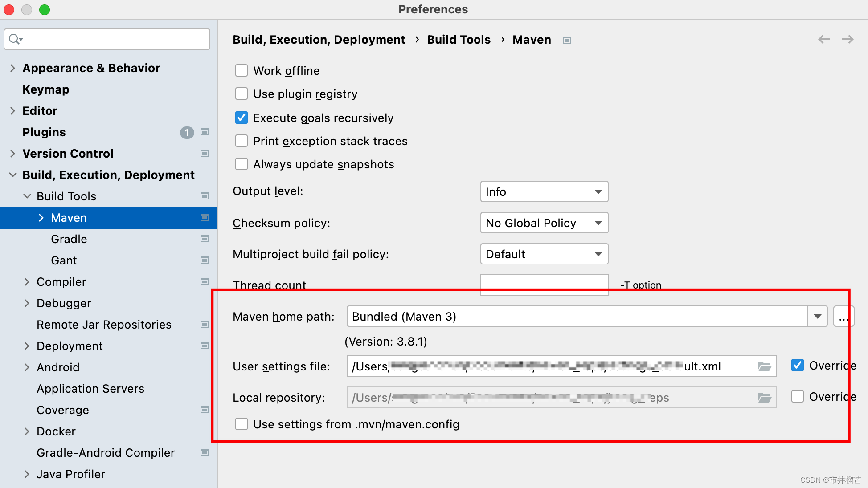Click Build Tools breadcrumb link
868x488 pixels.
(459, 40)
